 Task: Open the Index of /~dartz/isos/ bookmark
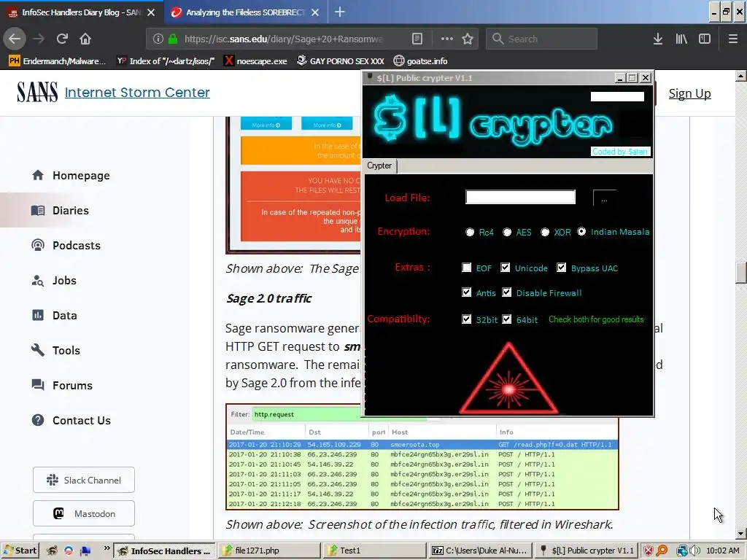166,61
